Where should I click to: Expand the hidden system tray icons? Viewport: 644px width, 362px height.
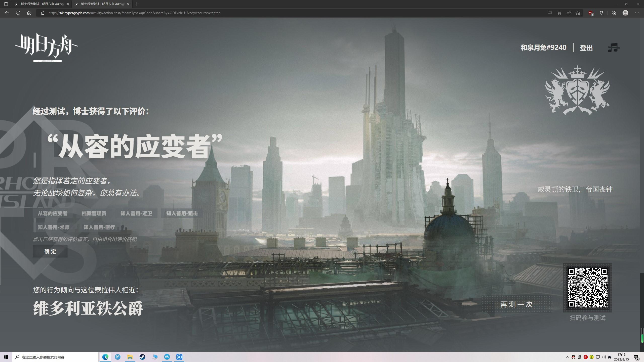(567, 357)
